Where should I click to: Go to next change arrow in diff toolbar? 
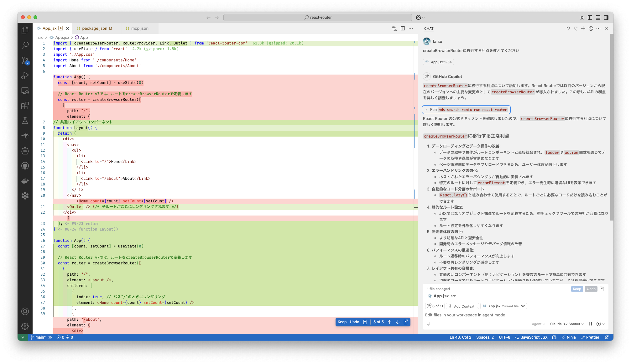tap(398, 322)
